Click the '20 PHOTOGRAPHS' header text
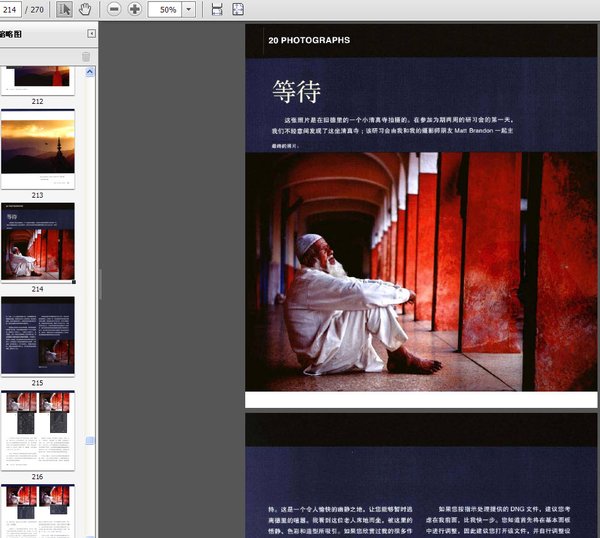This screenshot has height=538, width=600. (x=309, y=40)
